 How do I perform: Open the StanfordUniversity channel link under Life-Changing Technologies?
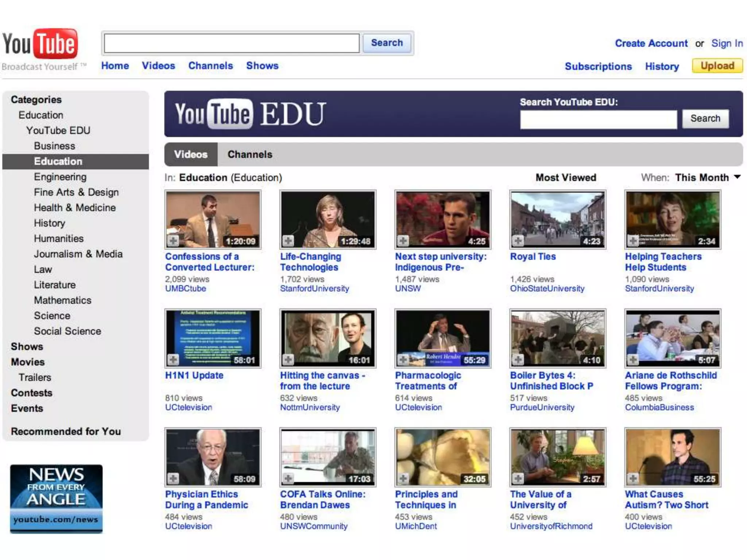(314, 289)
